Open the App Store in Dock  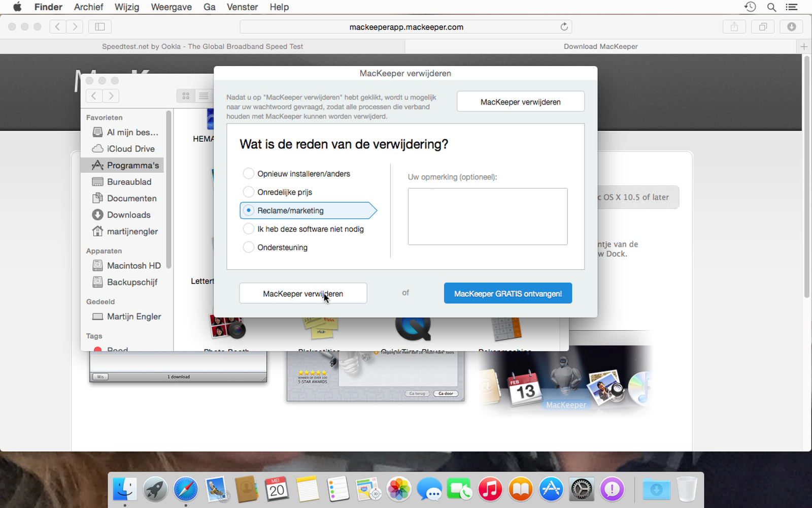coord(551,489)
